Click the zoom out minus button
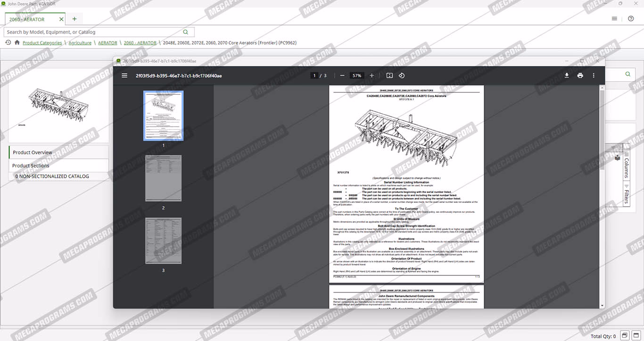 pos(342,75)
